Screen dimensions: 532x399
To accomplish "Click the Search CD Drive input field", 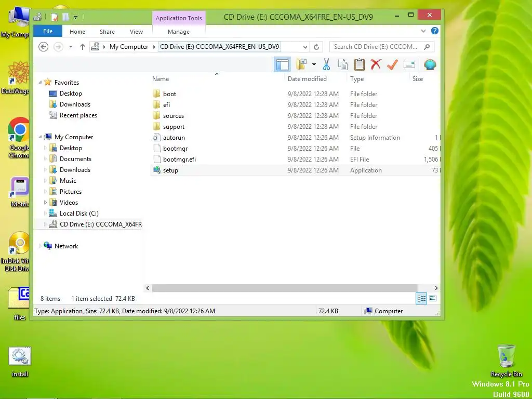I will pyautogui.click(x=376, y=47).
